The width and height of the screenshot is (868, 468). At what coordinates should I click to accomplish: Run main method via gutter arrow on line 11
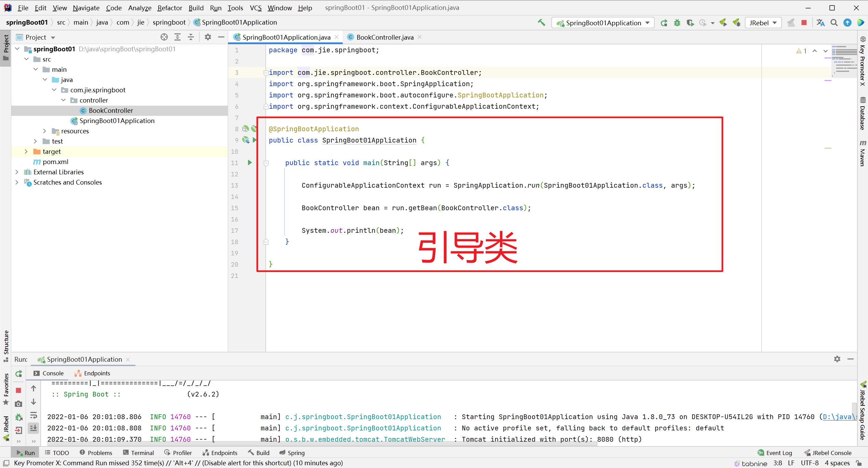pos(250,163)
